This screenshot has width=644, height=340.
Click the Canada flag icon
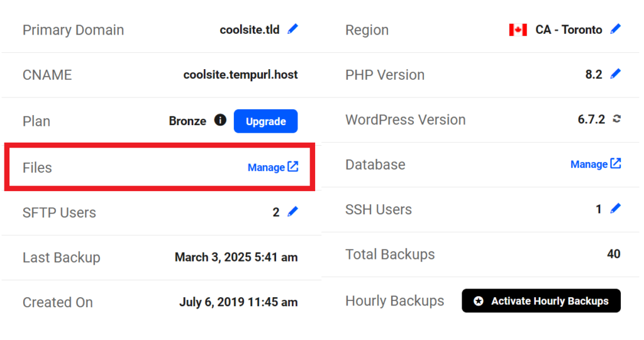click(x=518, y=30)
